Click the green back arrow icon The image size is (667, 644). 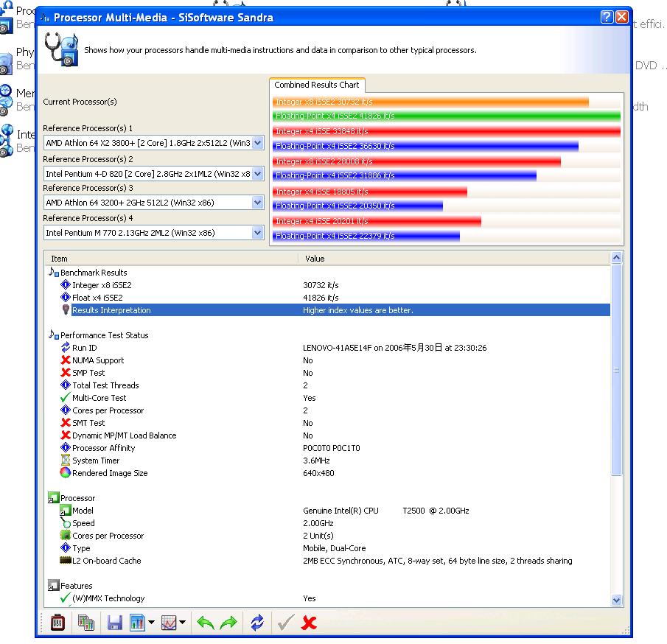point(206,623)
